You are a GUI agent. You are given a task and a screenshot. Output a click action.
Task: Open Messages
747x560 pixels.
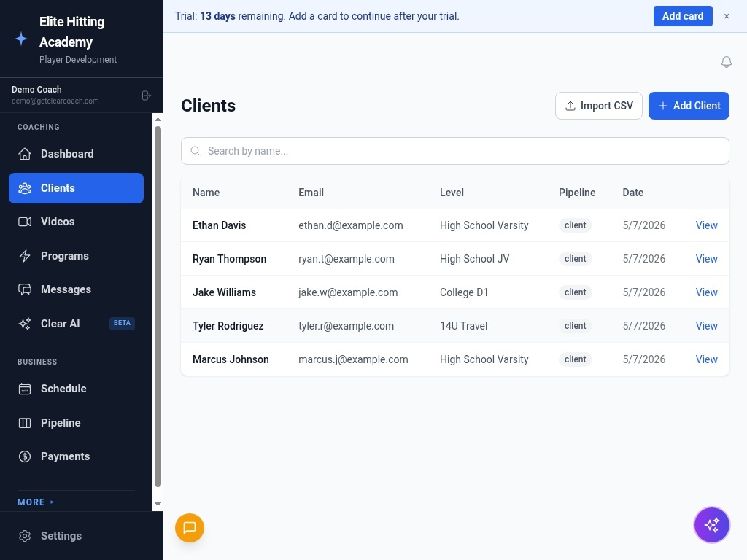click(76, 289)
